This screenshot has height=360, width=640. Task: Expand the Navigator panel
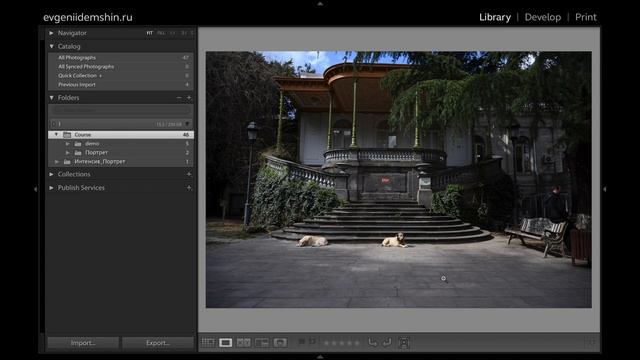pyautogui.click(x=51, y=33)
